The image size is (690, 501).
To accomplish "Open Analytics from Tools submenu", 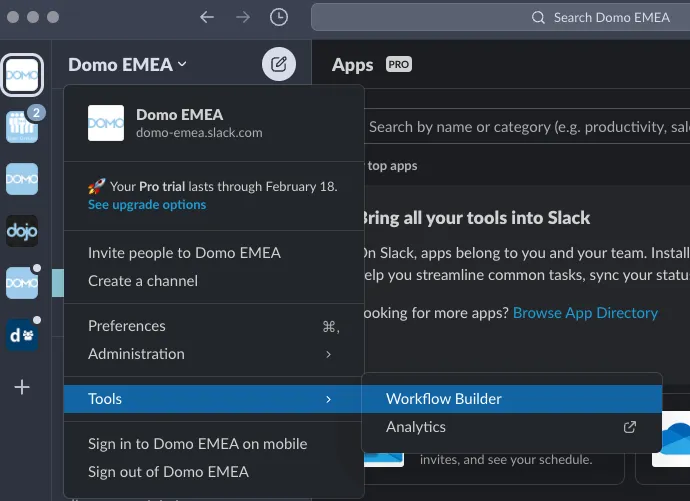I will [416, 427].
